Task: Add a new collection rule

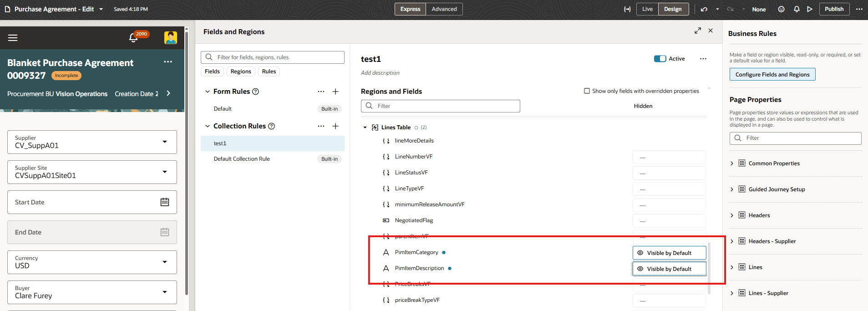Action: (335, 126)
